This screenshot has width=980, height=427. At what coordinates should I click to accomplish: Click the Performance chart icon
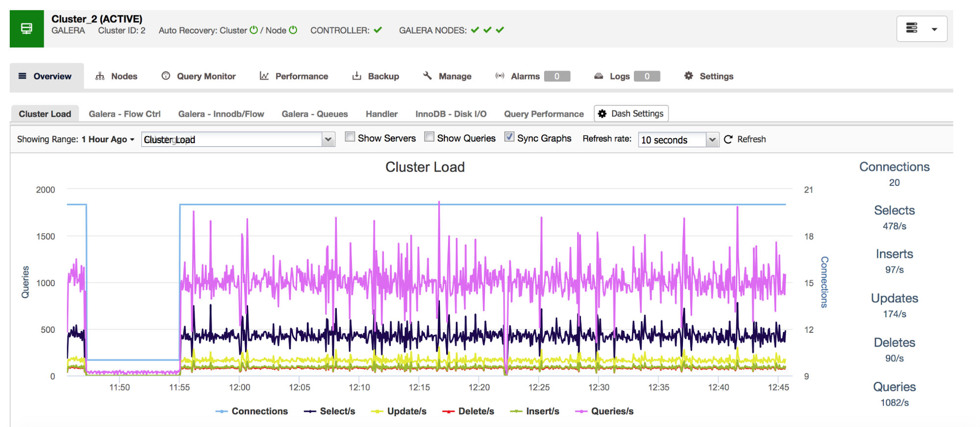pos(264,76)
